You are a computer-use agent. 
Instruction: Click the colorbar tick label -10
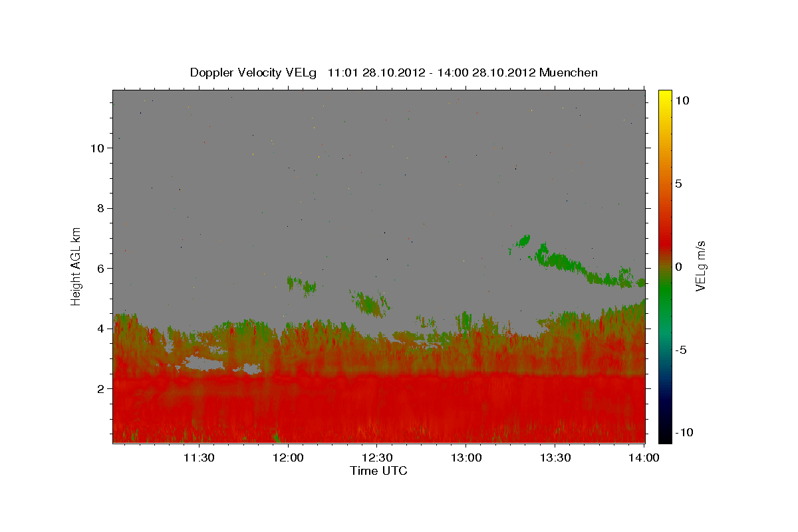684,432
